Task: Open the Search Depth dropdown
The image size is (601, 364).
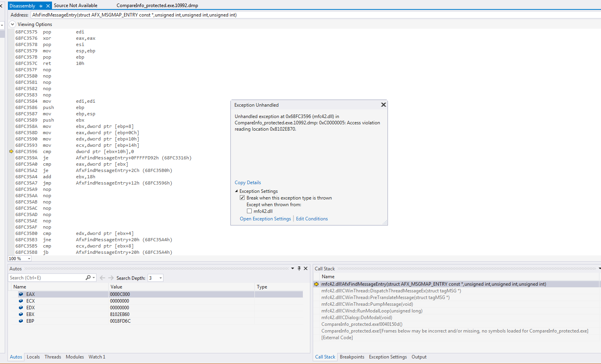Action: [160, 278]
